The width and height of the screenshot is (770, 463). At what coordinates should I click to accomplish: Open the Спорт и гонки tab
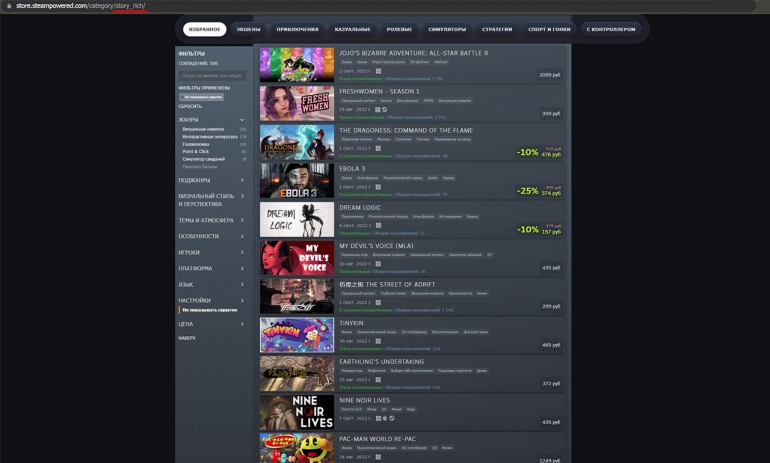click(550, 29)
